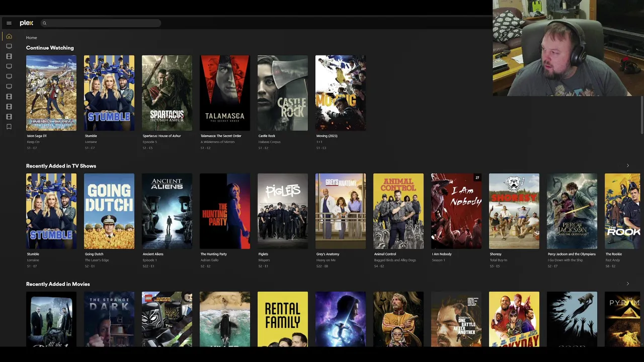
Task: Open Rental Family movie poster
Action: click(x=283, y=319)
